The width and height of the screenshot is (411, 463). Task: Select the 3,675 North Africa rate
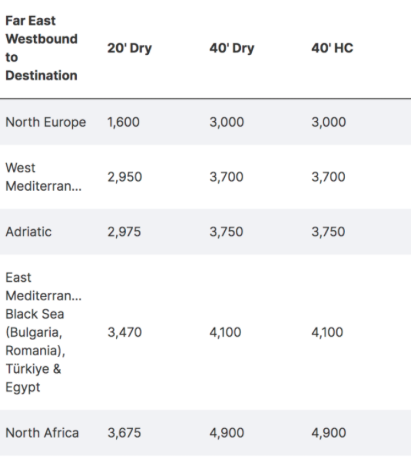(124, 433)
